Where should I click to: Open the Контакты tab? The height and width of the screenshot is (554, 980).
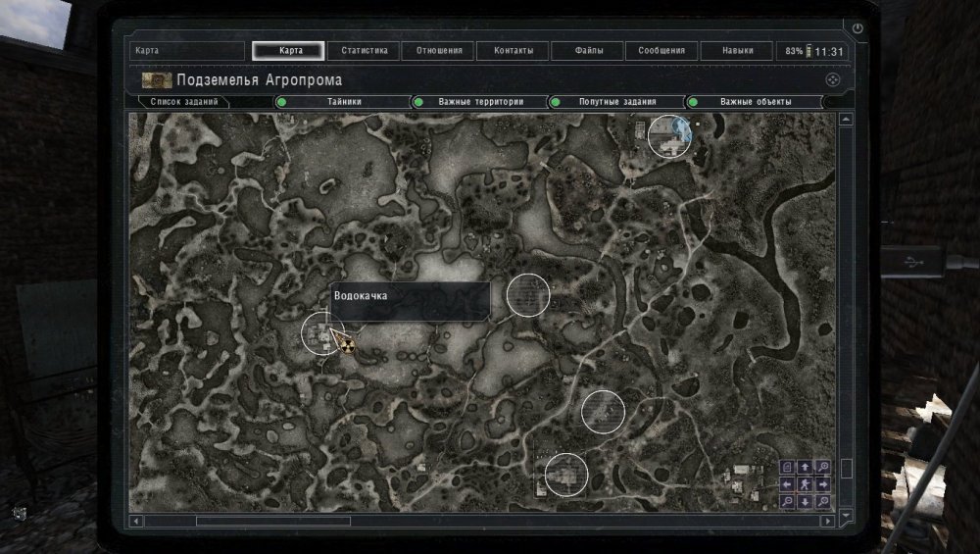[514, 51]
